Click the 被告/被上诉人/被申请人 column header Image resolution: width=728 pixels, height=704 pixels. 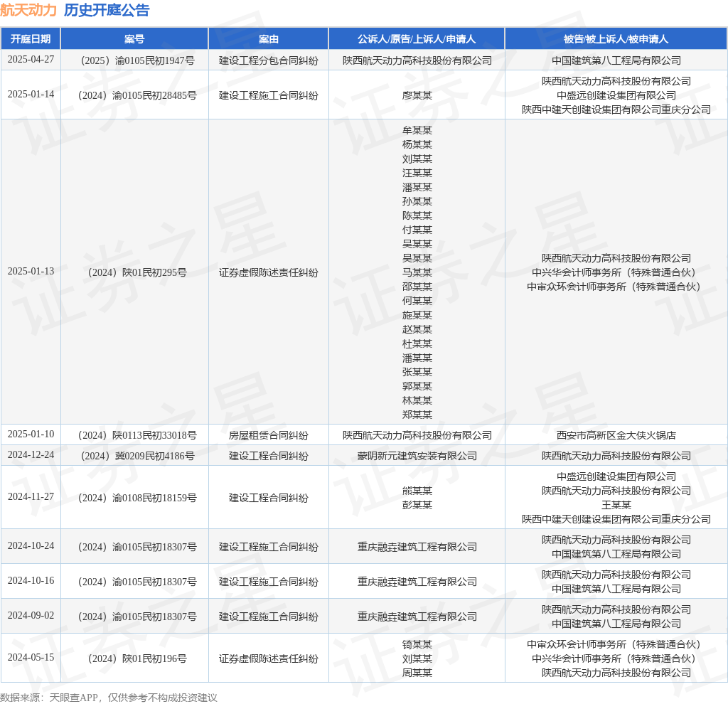[x=616, y=39]
